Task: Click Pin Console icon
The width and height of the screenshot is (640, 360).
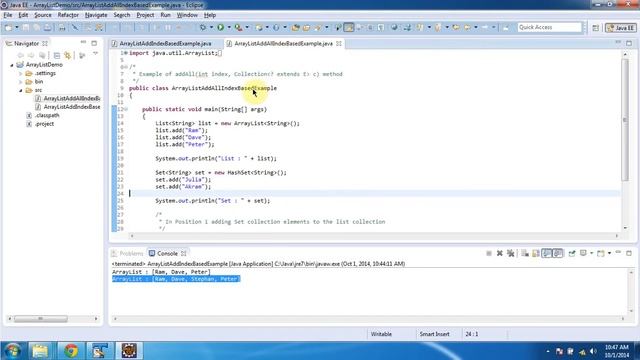Action: pyautogui.click(x=571, y=253)
